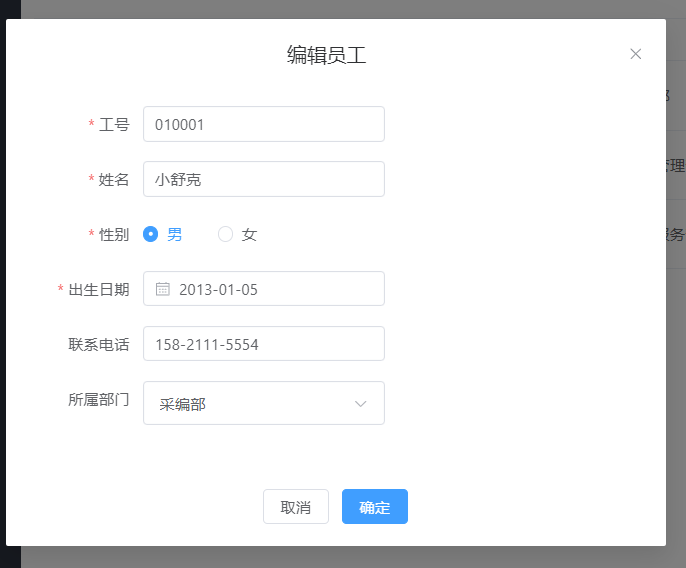This screenshot has width=686, height=568.
Task: Click the 女 radio label text
Action: (x=249, y=235)
